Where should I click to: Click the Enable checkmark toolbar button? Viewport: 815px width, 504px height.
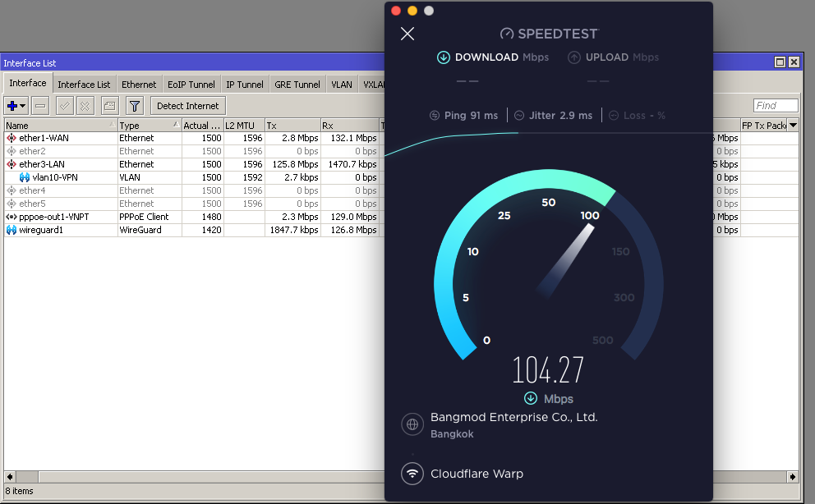click(64, 106)
